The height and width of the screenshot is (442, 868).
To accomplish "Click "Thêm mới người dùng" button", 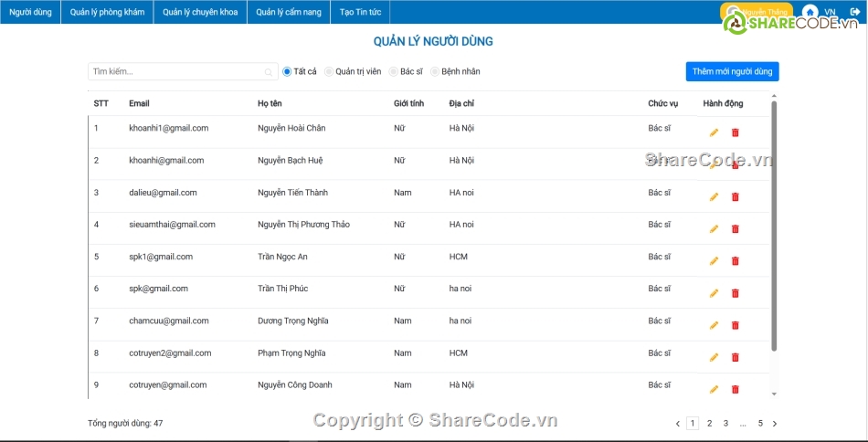I will click(732, 71).
